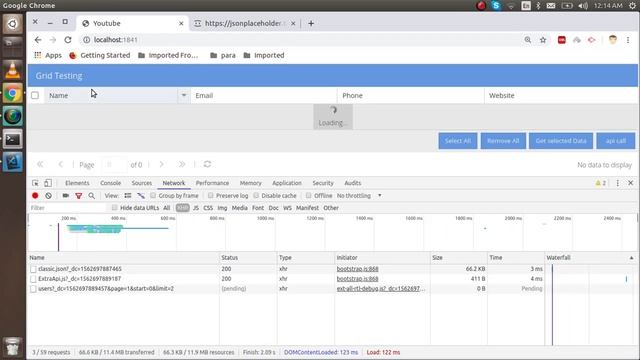This screenshot has width=640, height=360.
Task: Click Get selected Data button
Action: [561, 141]
